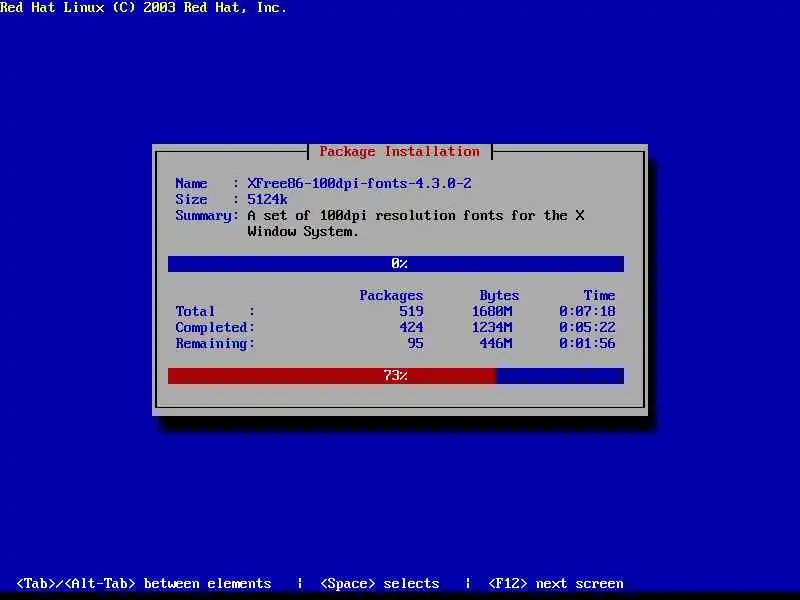This screenshot has width=800, height=600.
Task: Click the Bytes column header
Action: (x=499, y=295)
